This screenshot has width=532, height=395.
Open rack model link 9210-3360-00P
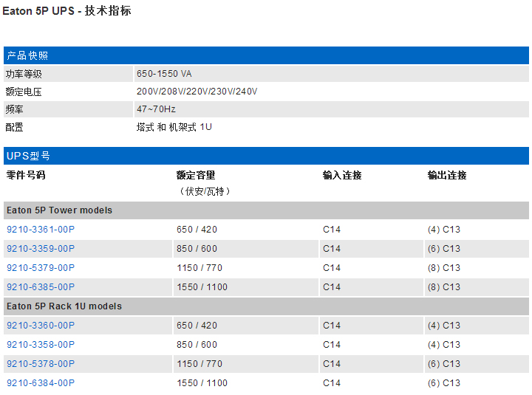point(41,326)
